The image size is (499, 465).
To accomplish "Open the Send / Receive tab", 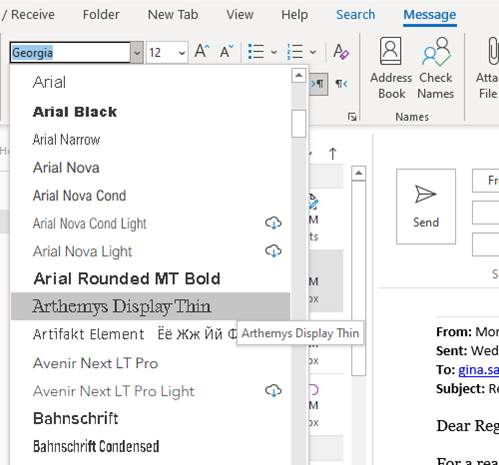I will pos(27,15).
